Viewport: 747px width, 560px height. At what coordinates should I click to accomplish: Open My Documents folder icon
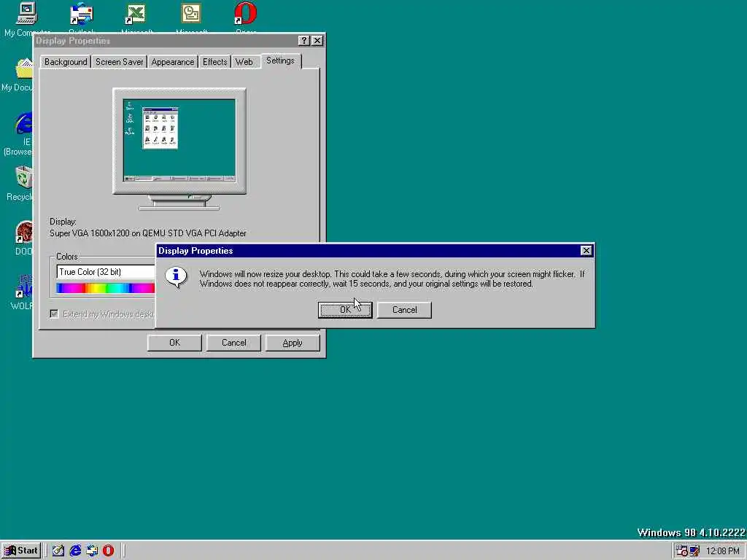coord(24,69)
